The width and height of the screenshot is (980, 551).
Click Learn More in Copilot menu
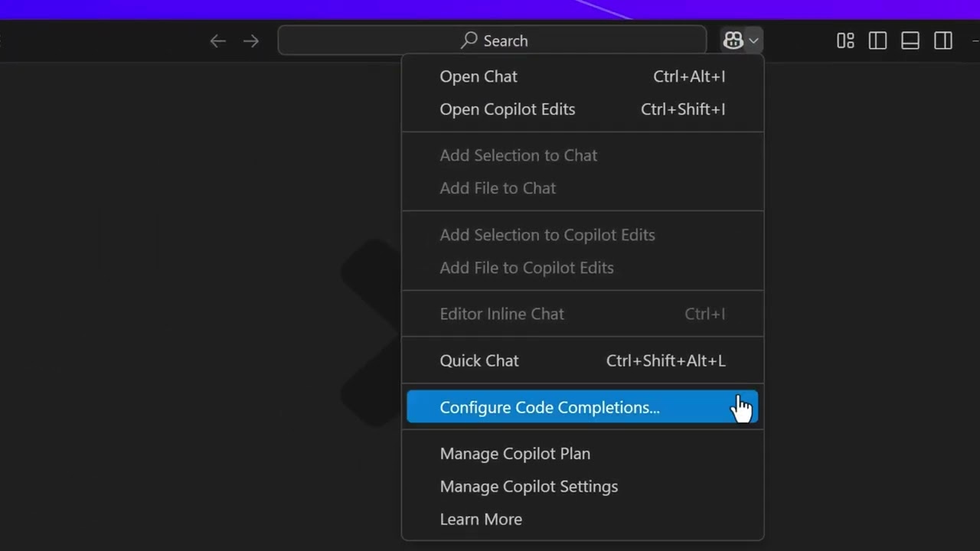(x=481, y=520)
